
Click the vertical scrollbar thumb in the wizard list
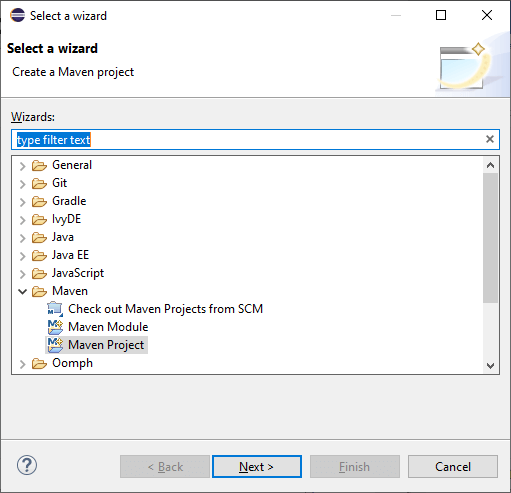[x=490, y=238]
